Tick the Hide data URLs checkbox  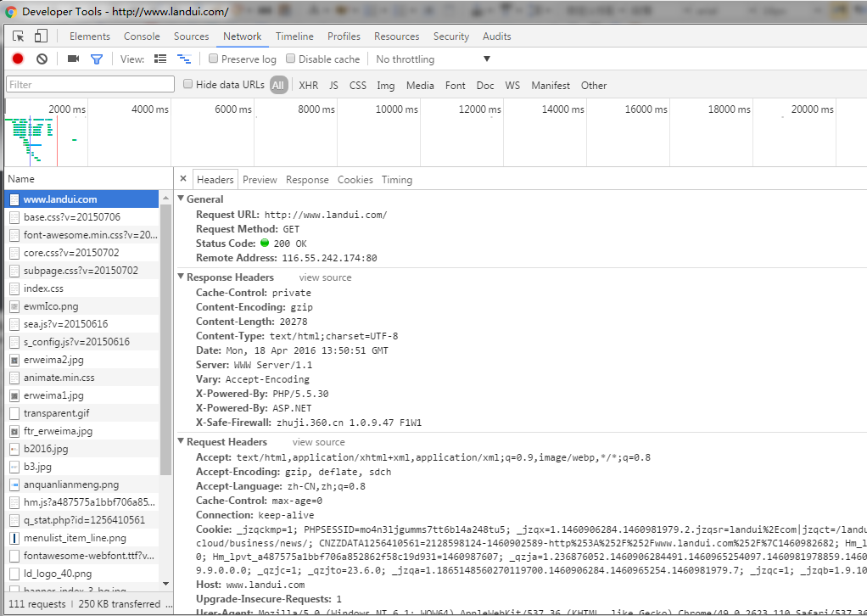(188, 84)
